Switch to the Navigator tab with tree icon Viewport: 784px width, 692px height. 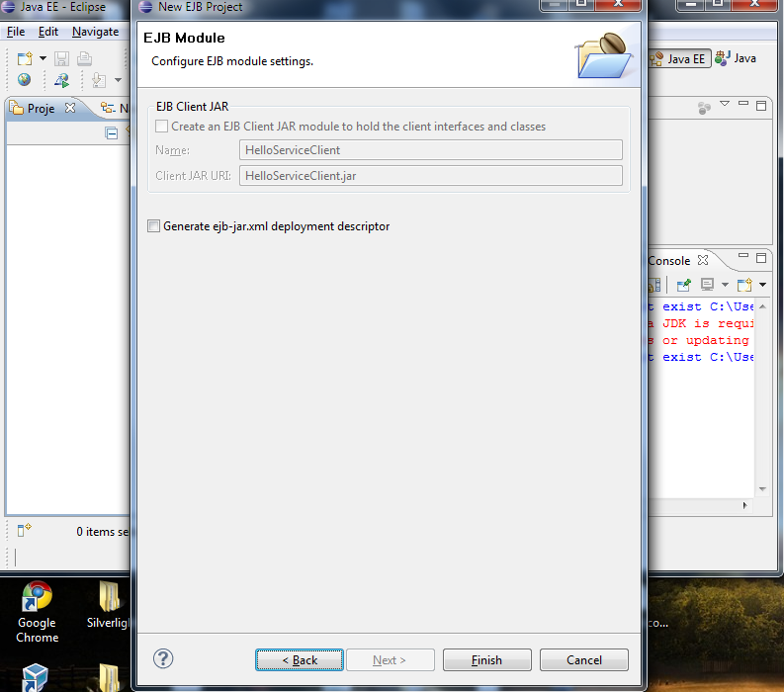tap(115, 108)
